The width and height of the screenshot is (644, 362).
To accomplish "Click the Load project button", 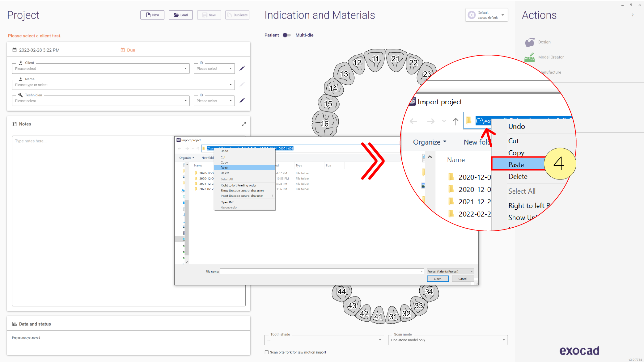I will 181,15.
